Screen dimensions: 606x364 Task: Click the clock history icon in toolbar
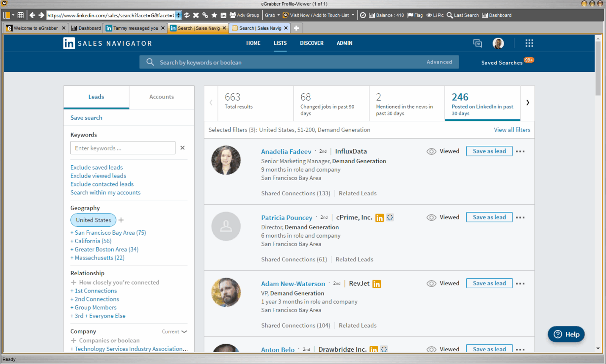(363, 15)
